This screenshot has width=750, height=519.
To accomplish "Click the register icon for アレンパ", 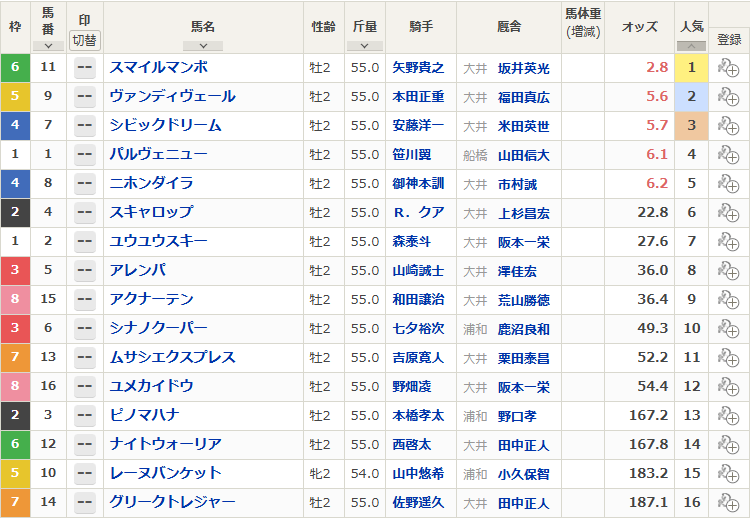I will [728, 271].
